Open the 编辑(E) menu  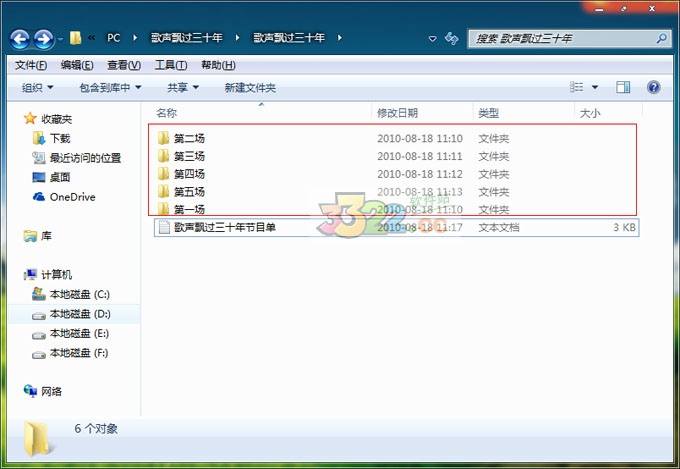[77, 65]
